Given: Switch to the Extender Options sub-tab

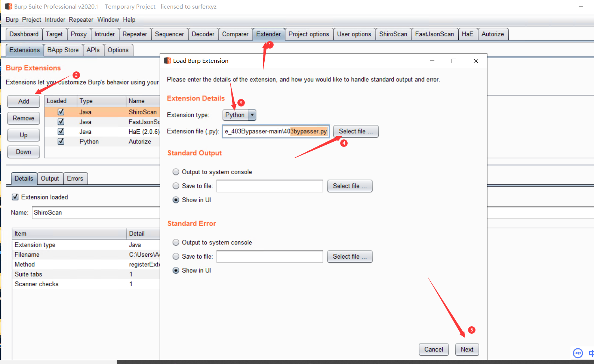Looking at the screenshot, I should pyautogui.click(x=118, y=50).
